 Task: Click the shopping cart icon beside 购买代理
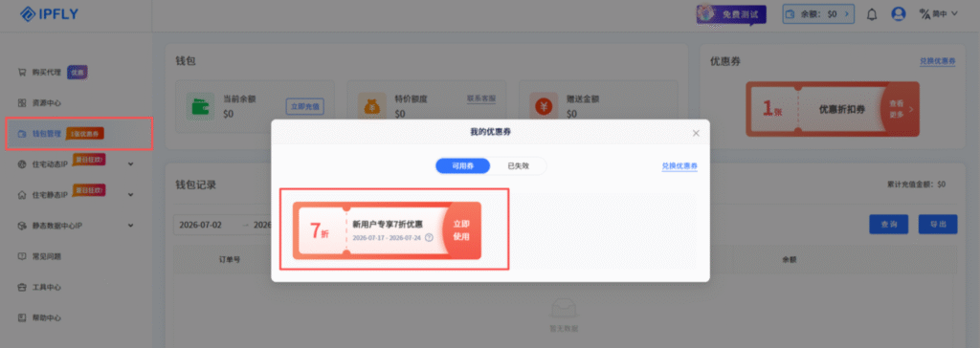pyautogui.click(x=21, y=73)
